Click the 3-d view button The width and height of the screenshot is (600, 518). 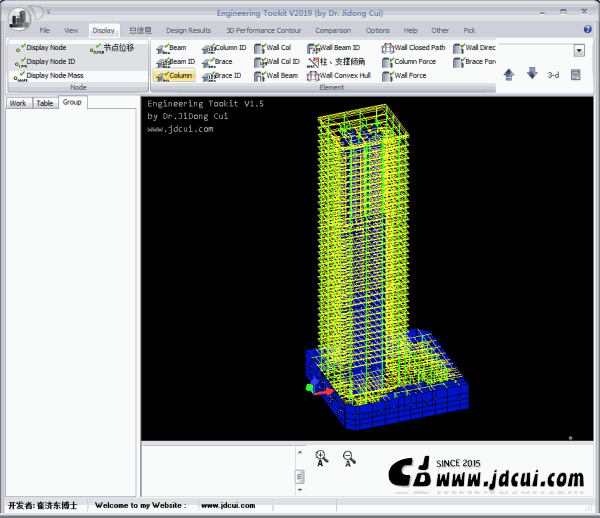[x=553, y=75]
